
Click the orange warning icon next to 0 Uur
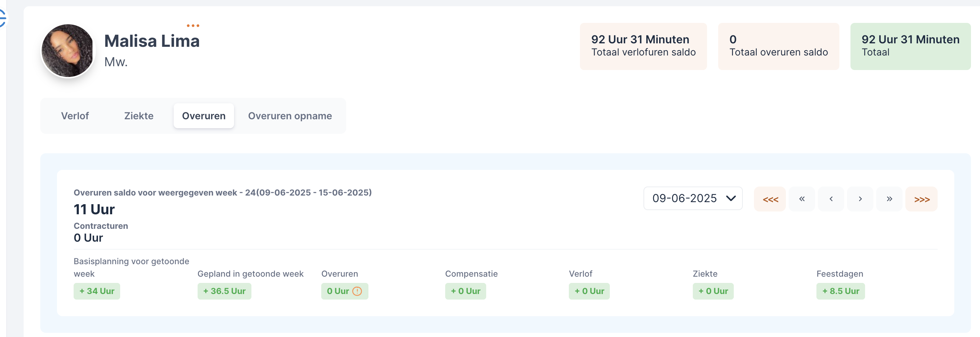[357, 291]
